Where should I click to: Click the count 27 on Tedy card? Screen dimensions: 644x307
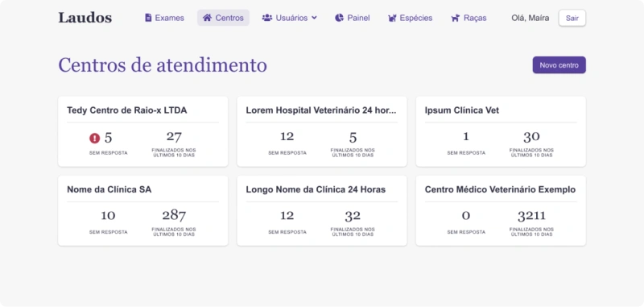[x=174, y=137]
